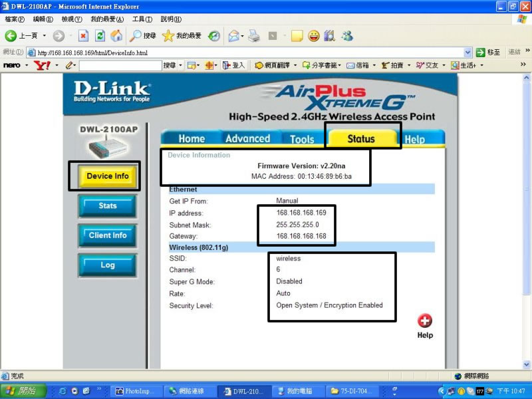Open the Yahoo personals heart toolbar item
This screenshot has width=532, height=399.
tap(427, 65)
